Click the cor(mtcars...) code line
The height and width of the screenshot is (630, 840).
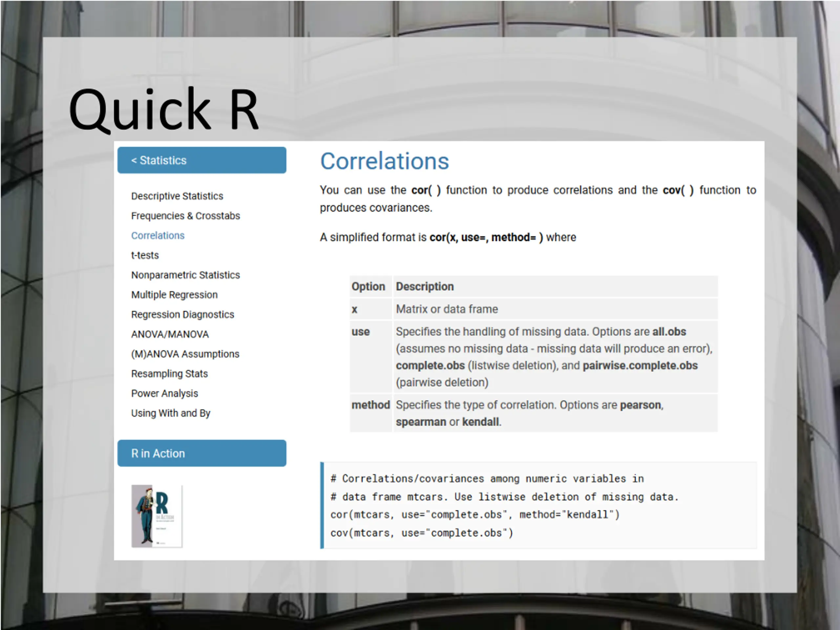[475, 514]
